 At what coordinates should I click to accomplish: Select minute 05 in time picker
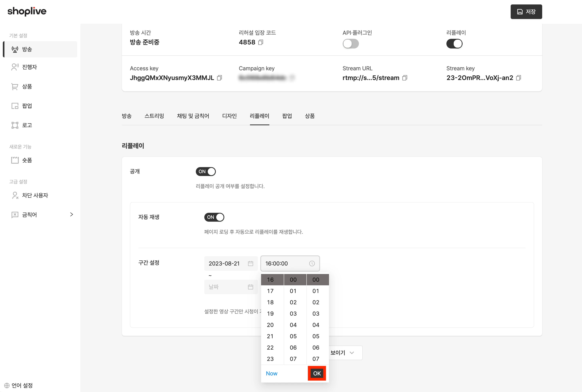293,336
